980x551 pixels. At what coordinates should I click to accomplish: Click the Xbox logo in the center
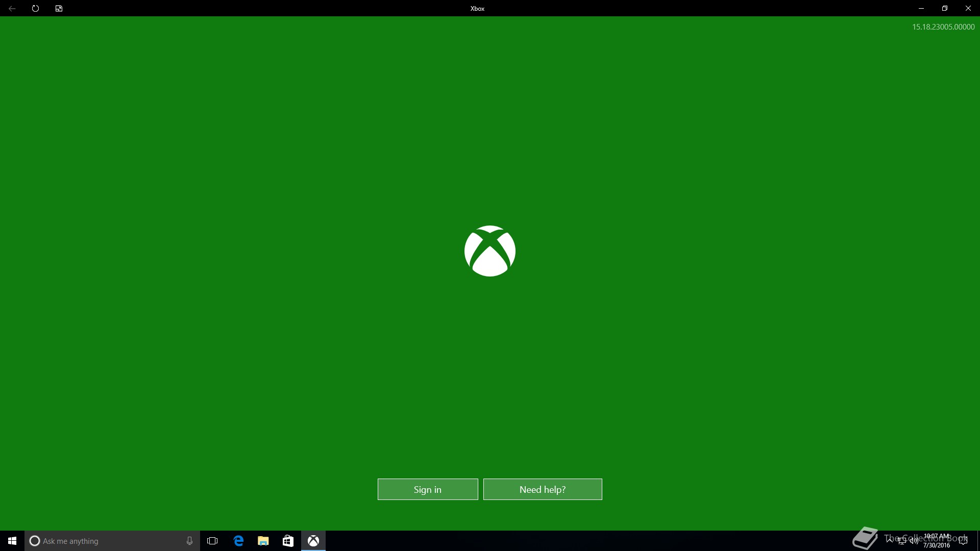490,251
